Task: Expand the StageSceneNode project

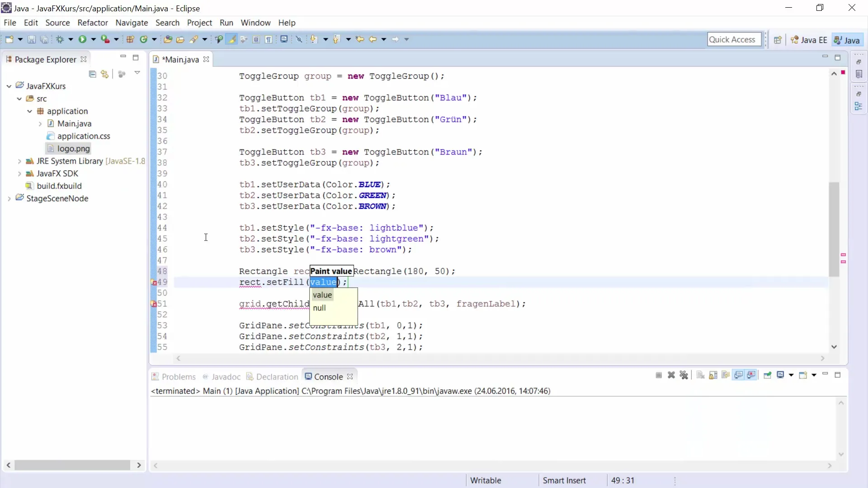Action: 9,199
